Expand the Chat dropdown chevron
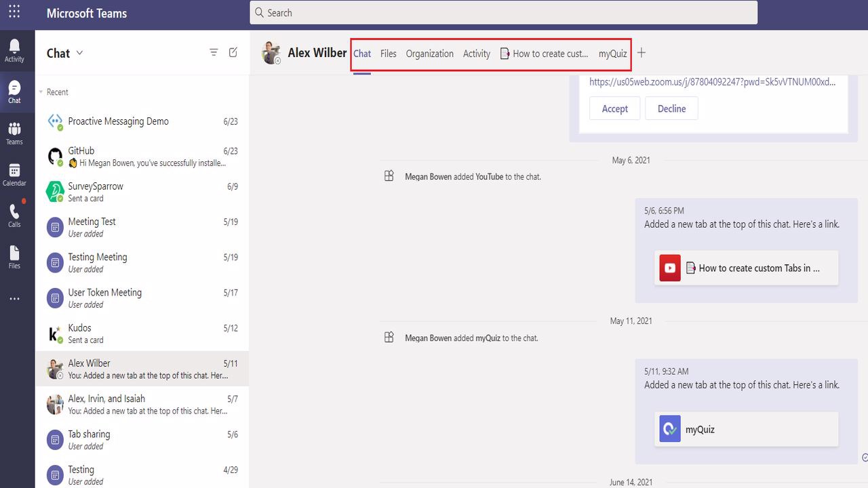Image resolution: width=868 pixels, height=488 pixels. (80, 53)
